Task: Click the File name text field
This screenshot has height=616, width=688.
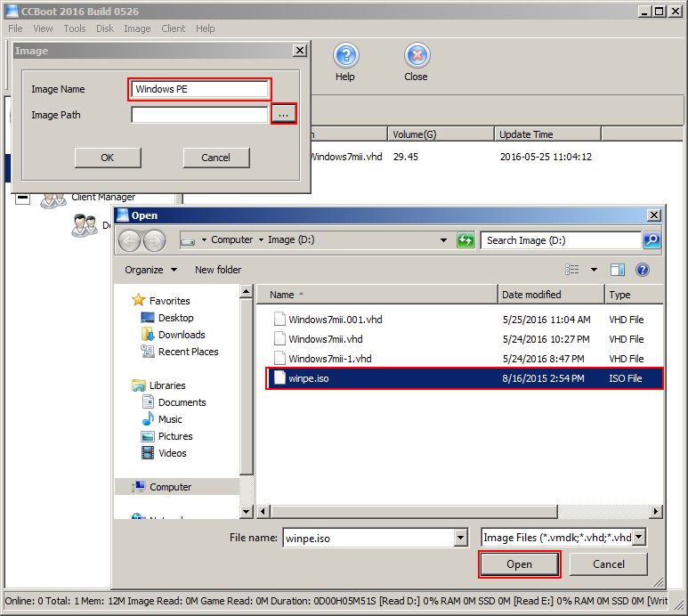Action: coord(368,538)
